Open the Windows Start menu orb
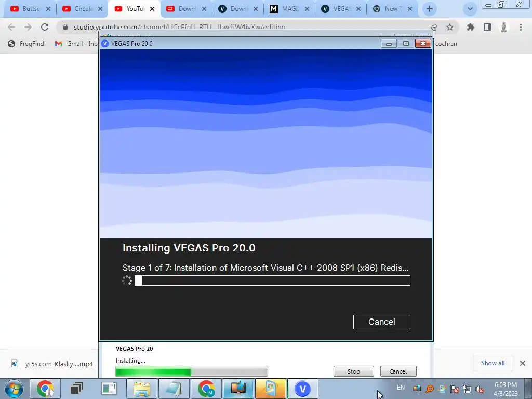Viewport: 532px width, 399px height. (x=14, y=389)
